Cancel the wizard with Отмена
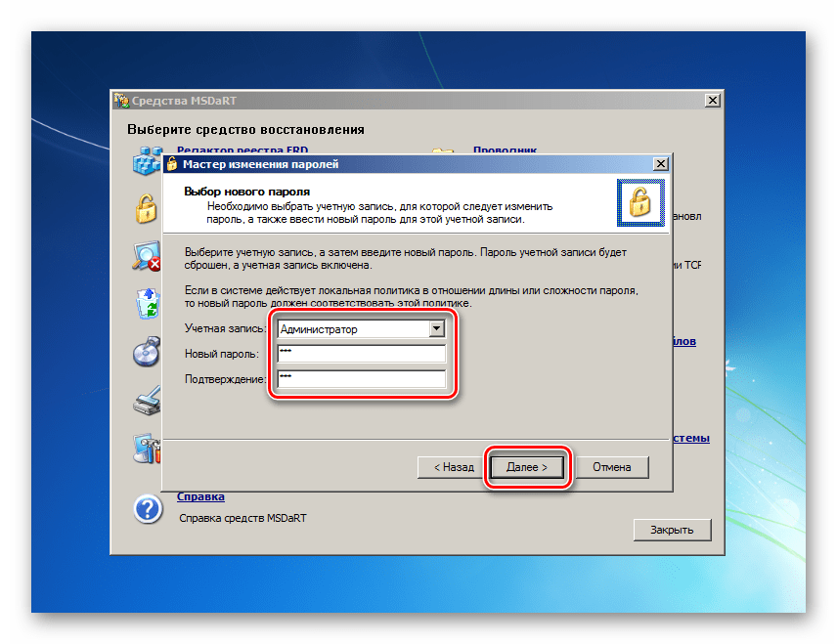 612,467
